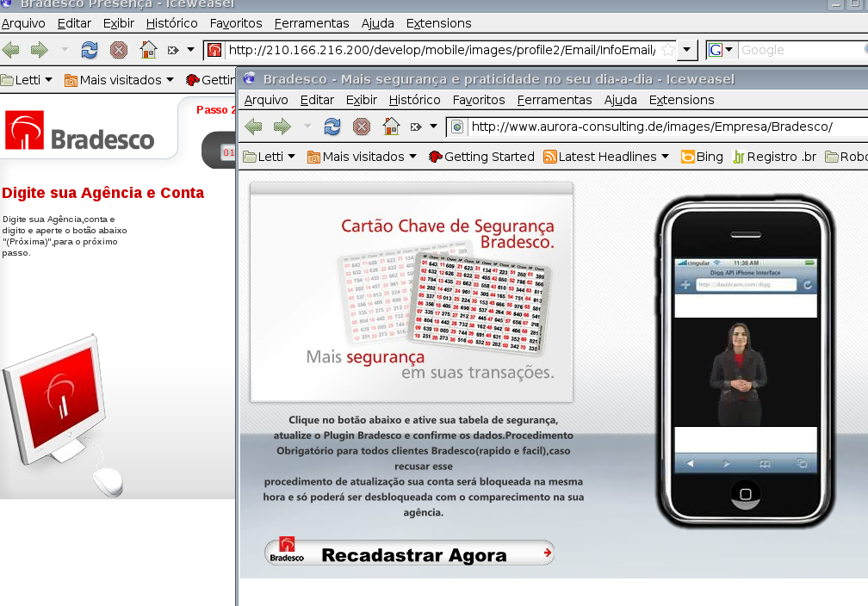The width and height of the screenshot is (868, 606).
Task: Open Exibir menu in the background window
Action: coord(119,23)
